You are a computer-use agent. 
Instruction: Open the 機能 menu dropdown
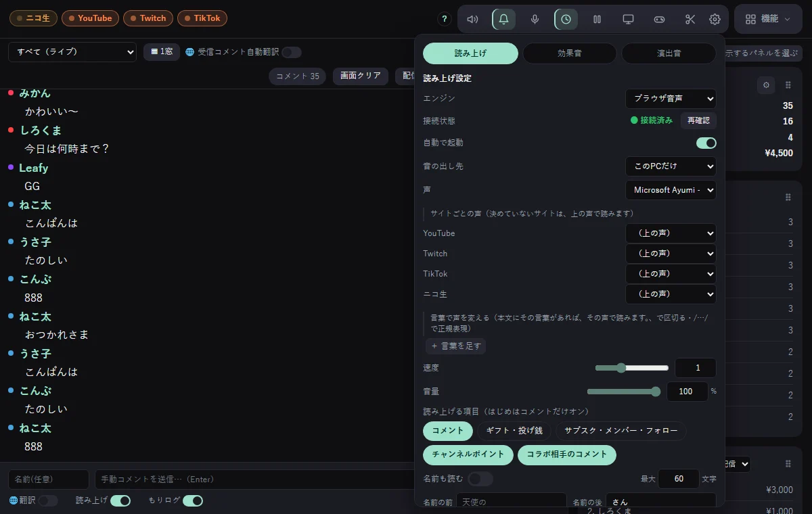[768, 19]
